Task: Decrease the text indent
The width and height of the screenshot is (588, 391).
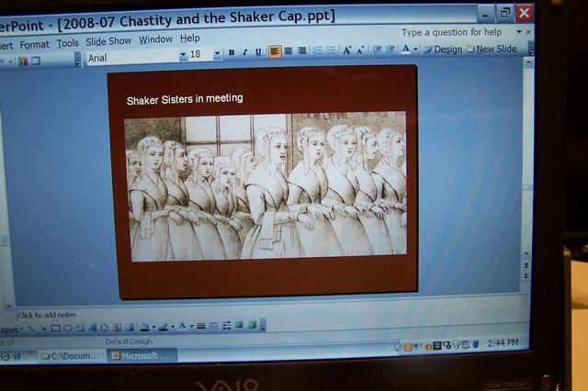Action: [377, 50]
